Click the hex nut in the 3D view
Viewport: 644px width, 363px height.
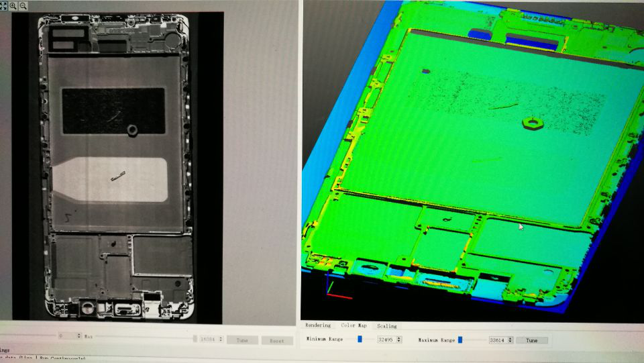tap(531, 122)
